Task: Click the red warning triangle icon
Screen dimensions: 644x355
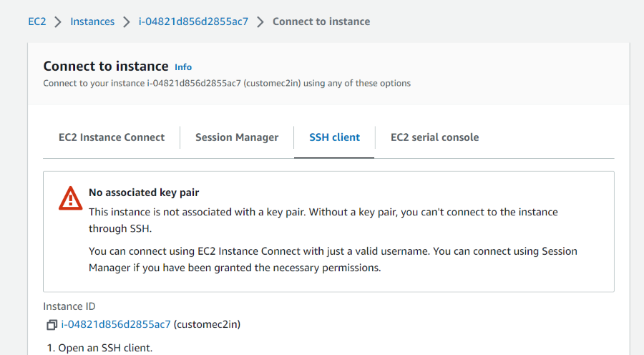Action: click(70, 198)
